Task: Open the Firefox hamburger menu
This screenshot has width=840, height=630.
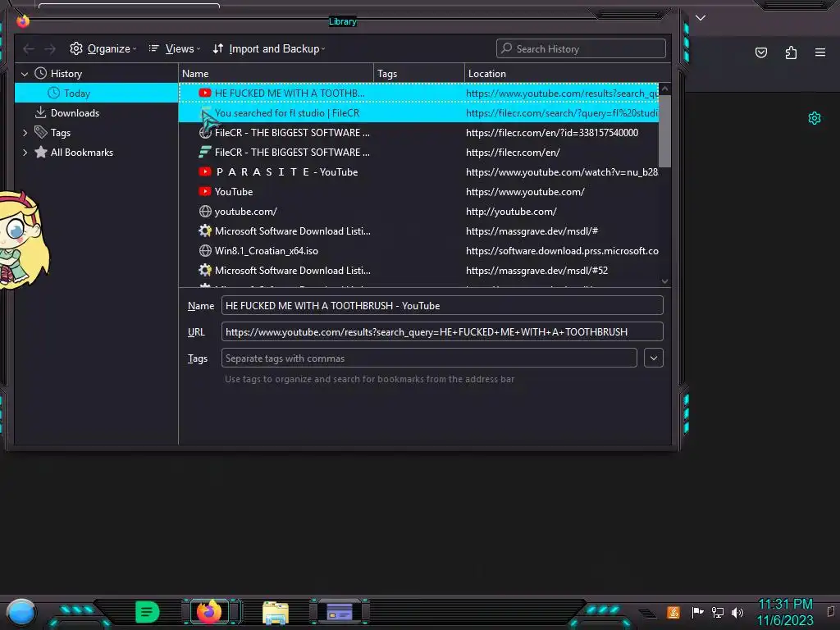Action: pyautogui.click(x=819, y=52)
